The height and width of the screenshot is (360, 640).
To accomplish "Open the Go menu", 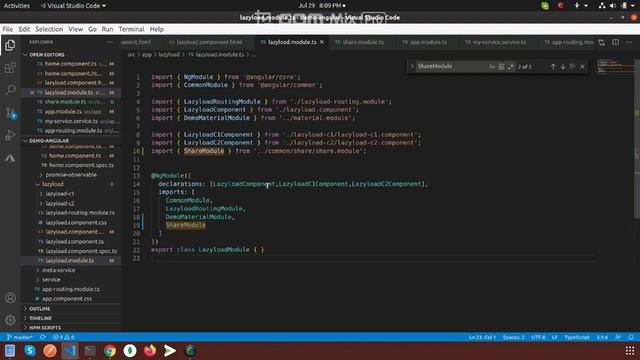I will 92,29.
